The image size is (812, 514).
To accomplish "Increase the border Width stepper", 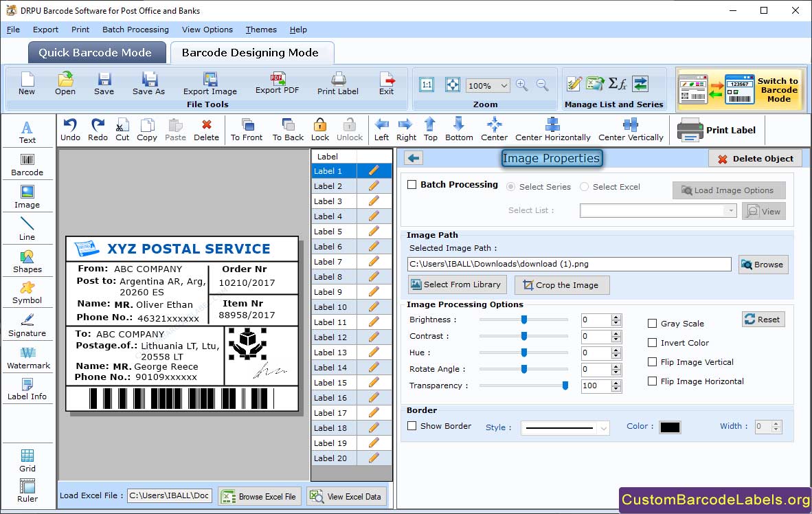I will pos(776,424).
